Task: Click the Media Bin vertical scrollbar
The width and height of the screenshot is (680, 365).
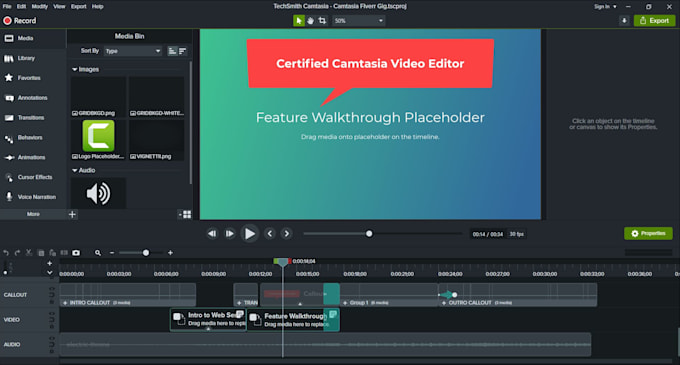Action: (190, 123)
